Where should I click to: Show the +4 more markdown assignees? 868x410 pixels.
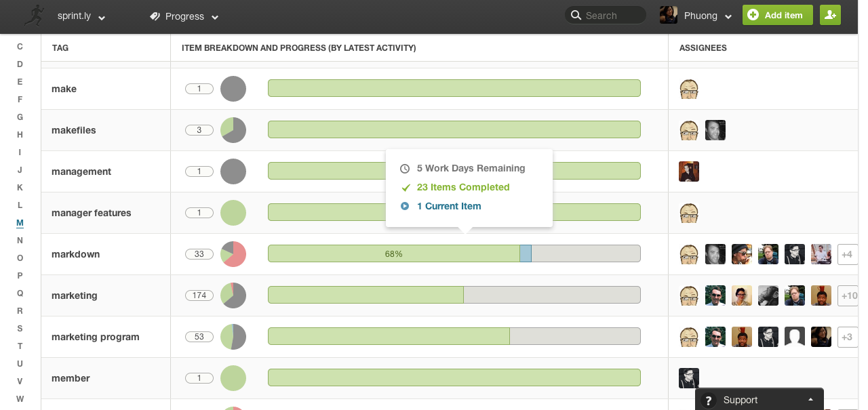846,254
